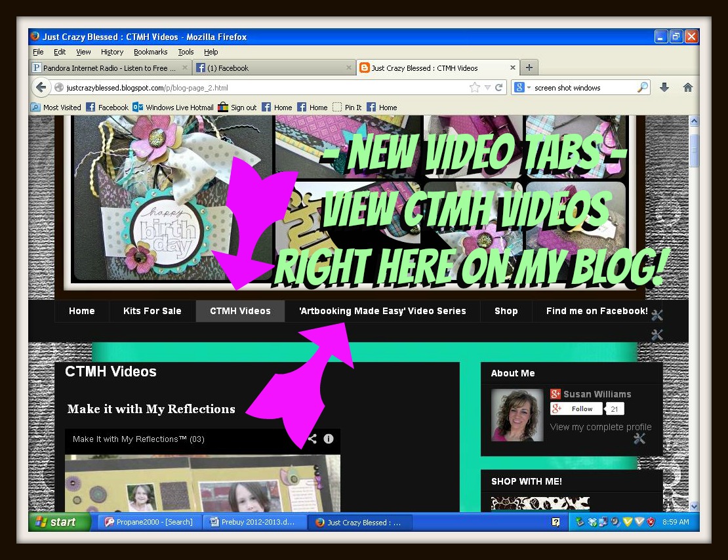
Task: Open the Susan Williams profile link
Action: (597, 394)
